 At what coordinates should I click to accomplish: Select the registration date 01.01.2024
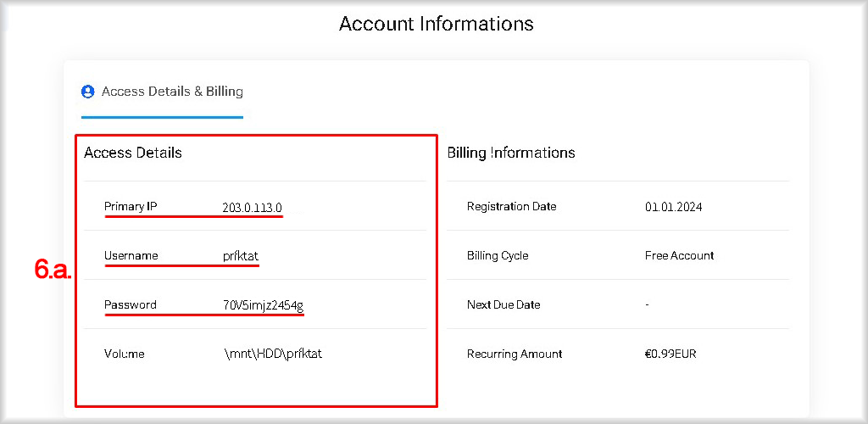click(x=674, y=207)
